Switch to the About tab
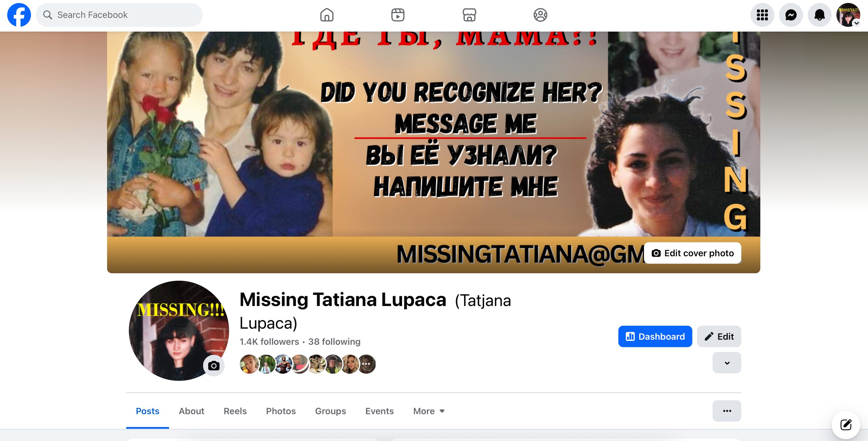The width and height of the screenshot is (868, 441). click(191, 411)
